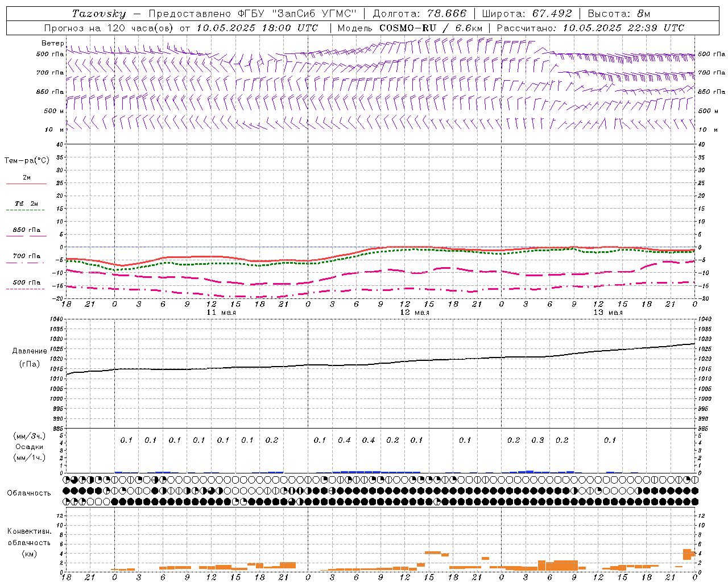Click the (мм/3ч.) precipitation unit label
Image resolution: width=728 pixels, height=582 pixels.
pyautogui.click(x=29, y=436)
